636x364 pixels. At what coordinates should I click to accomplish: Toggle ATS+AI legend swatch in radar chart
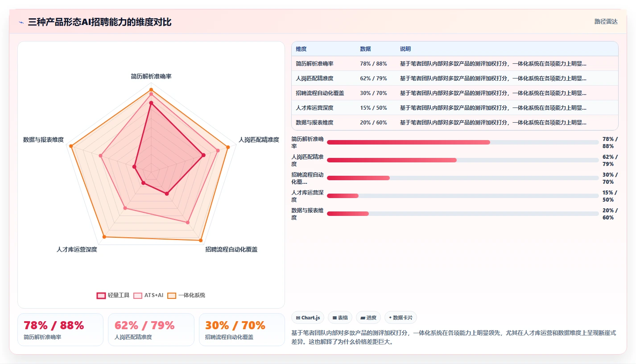[x=138, y=295]
